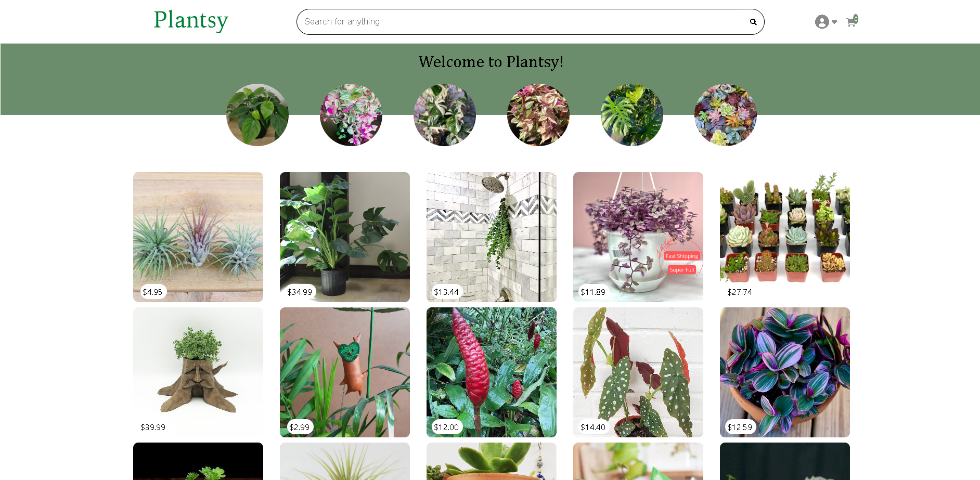980x480 pixels.
Task: Expand the account dropdown arrow
Action: coord(834,22)
